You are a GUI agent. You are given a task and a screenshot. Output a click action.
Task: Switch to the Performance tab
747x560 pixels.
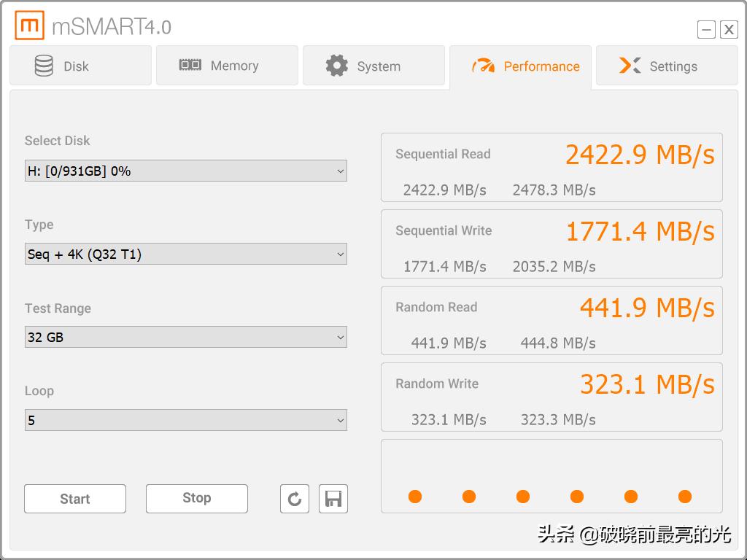point(521,66)
